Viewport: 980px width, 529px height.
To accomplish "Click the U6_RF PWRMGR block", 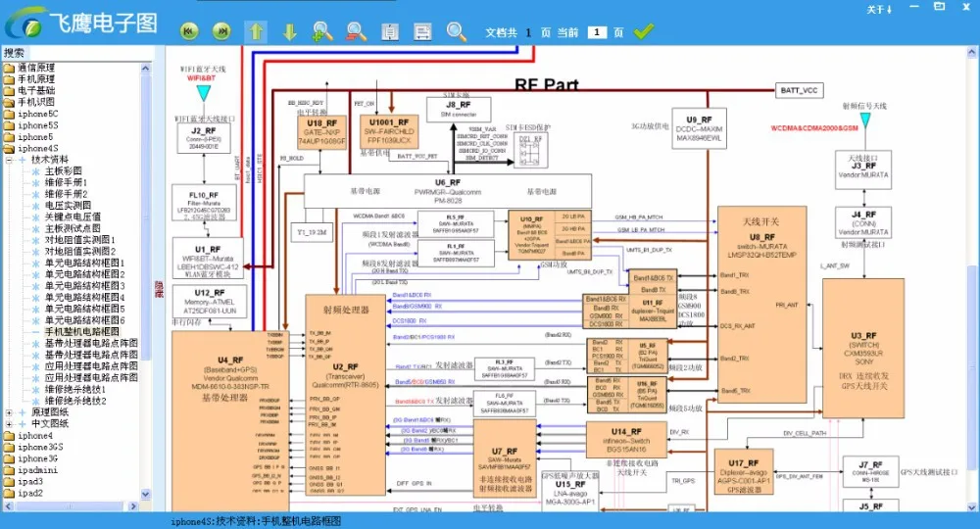I will (x=448, y=191).
